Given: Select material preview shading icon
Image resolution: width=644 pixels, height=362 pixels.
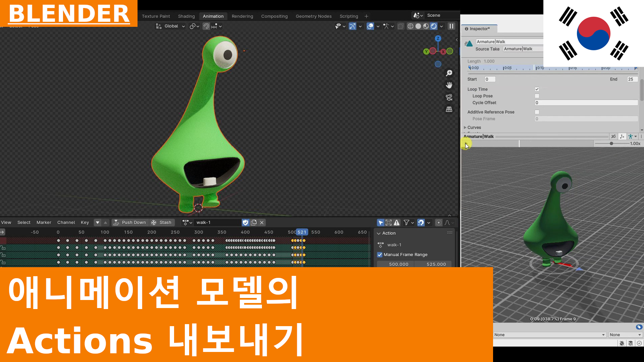Looking at the screenshot, I should [426, 26].
